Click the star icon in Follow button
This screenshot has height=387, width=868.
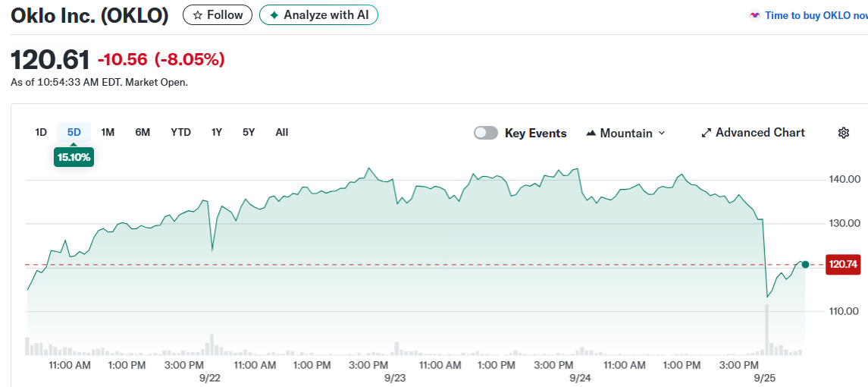click(x=198, y=15)
